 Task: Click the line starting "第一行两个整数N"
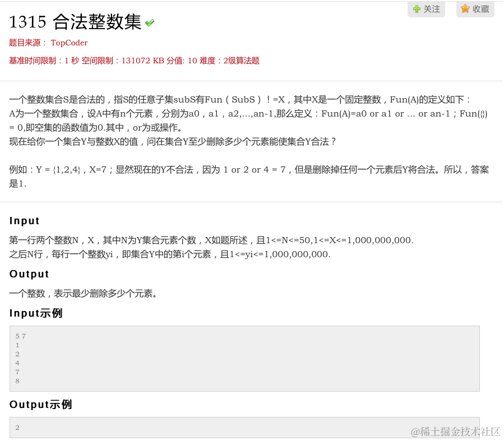pyautogui.click(x=211, y=240)
